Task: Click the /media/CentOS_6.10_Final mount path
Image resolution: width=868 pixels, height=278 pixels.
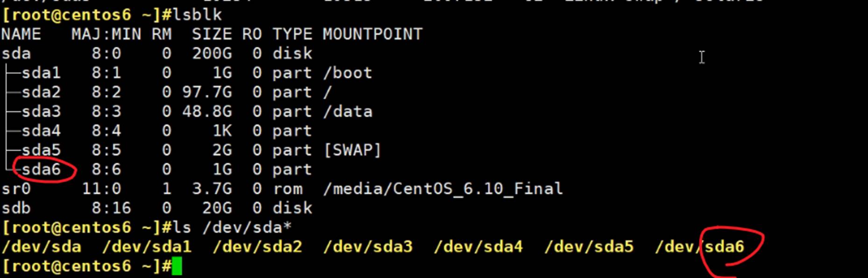Action: click(x=443, y=189)
